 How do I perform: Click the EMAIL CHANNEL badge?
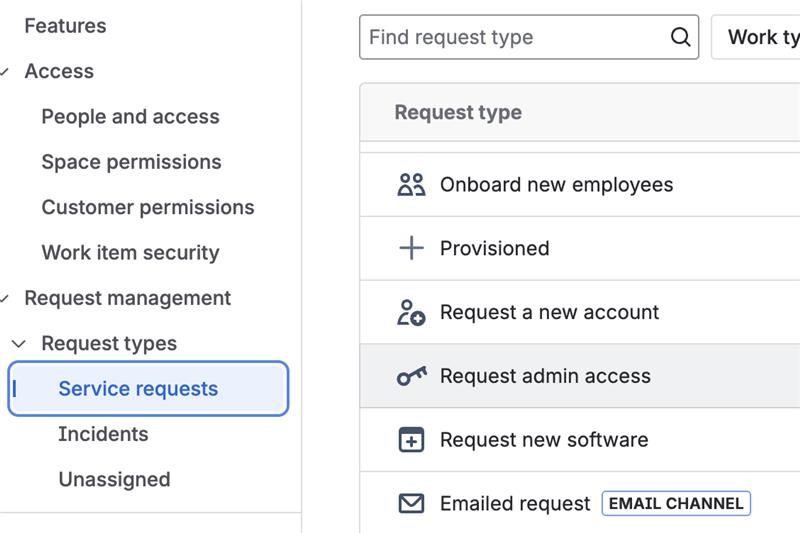[x=676, y=503]
